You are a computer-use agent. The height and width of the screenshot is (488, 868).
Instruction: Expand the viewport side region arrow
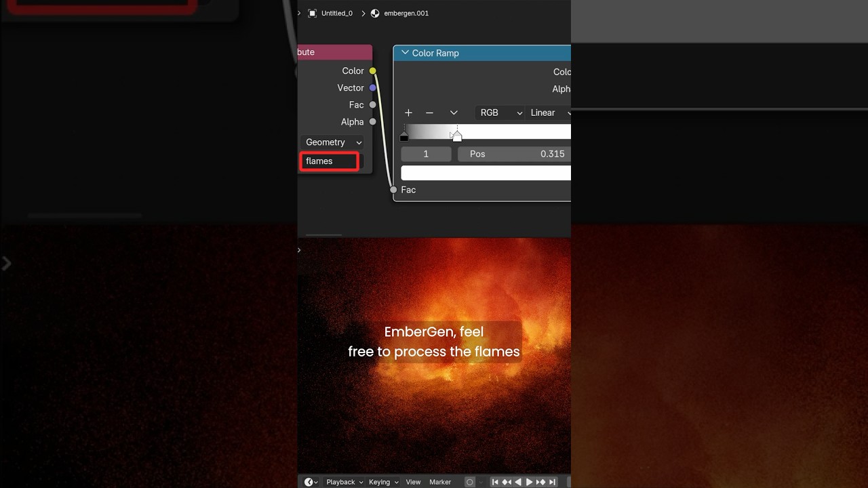(299, 250)
